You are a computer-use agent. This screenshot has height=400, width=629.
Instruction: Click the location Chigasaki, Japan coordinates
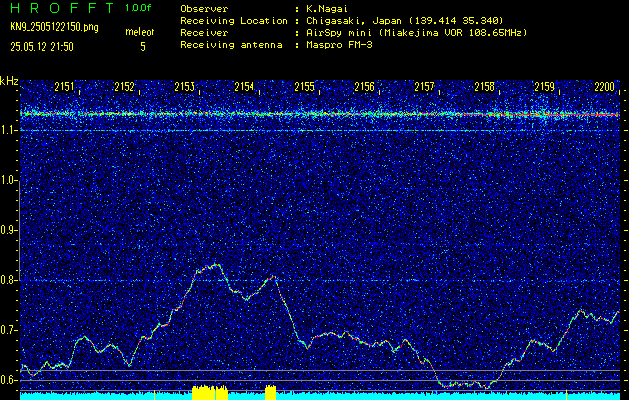405,21
